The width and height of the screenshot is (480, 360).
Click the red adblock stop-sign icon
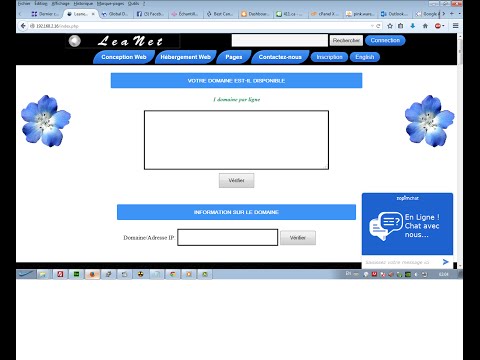438,26
